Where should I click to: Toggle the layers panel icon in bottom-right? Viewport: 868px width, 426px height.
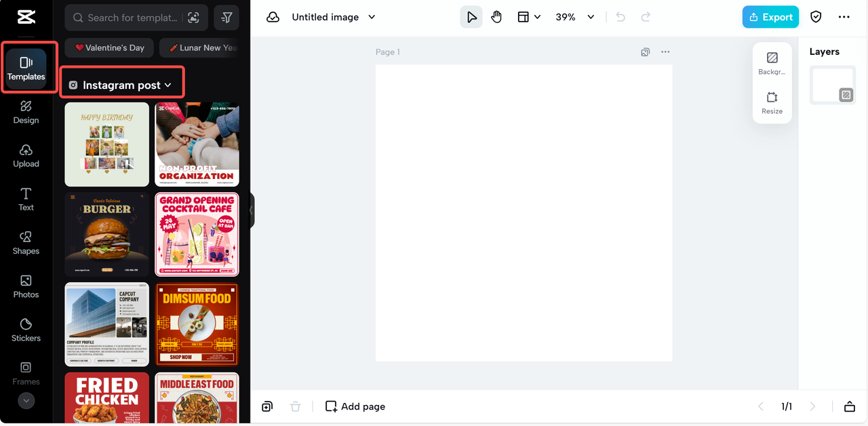[849, 406]
